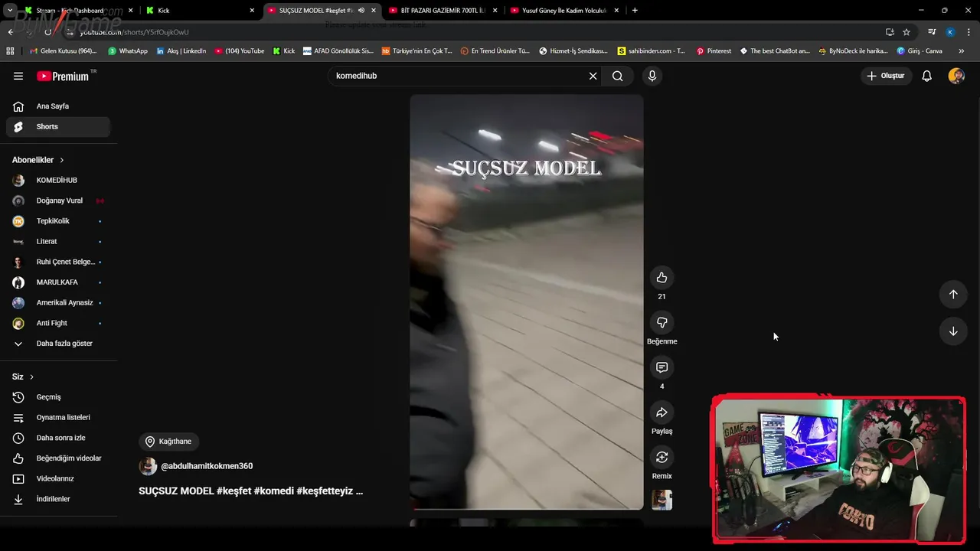980x551 pixels.
Task: Click the Oluştur create button
Action: point(885,76)
